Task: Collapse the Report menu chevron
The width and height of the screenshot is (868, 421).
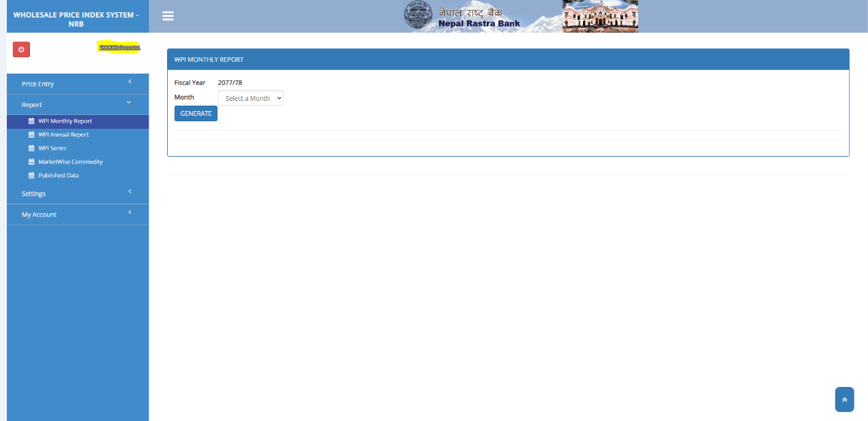Action: tap(130, 103)
